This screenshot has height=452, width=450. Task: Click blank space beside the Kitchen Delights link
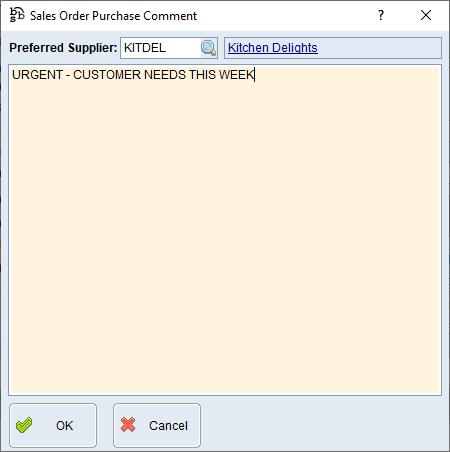378,48
